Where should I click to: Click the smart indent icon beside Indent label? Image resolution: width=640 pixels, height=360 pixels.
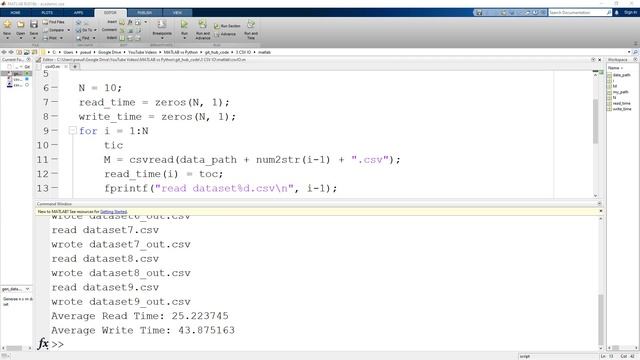tap(122, 38)
